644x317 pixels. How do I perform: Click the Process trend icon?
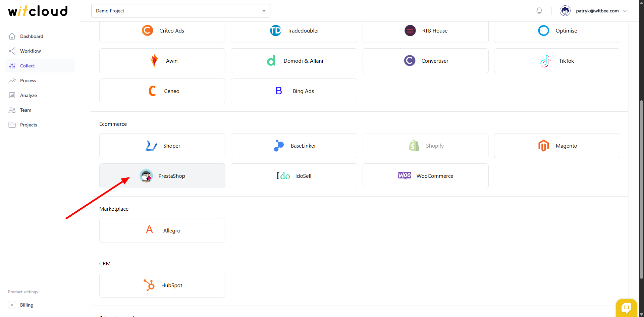pos(12,81)
